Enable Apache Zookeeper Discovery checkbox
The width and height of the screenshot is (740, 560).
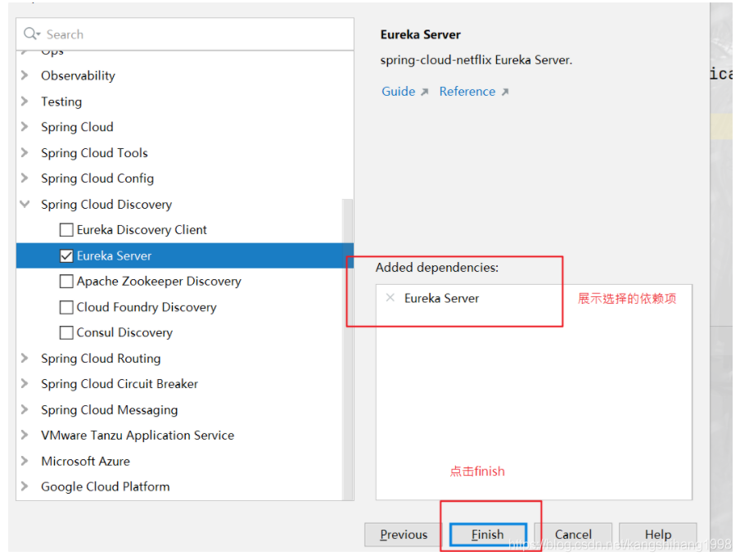tap(66, 282)
